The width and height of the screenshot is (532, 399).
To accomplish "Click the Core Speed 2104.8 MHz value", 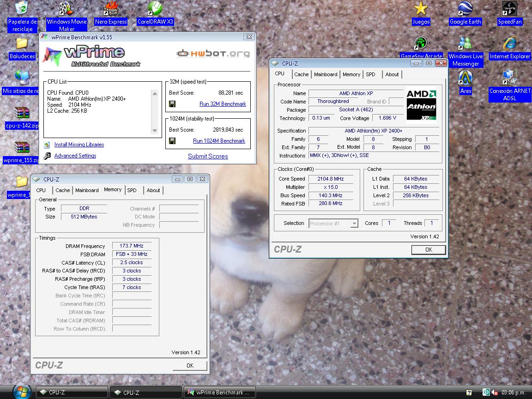I will pyautogui.click(x=331, y=179).
